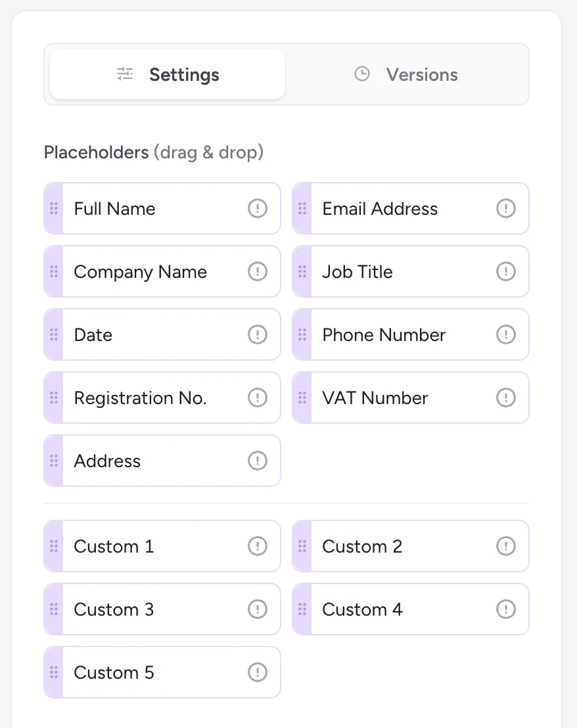Click the info icon beside Email Address

[x=506, y=208]
